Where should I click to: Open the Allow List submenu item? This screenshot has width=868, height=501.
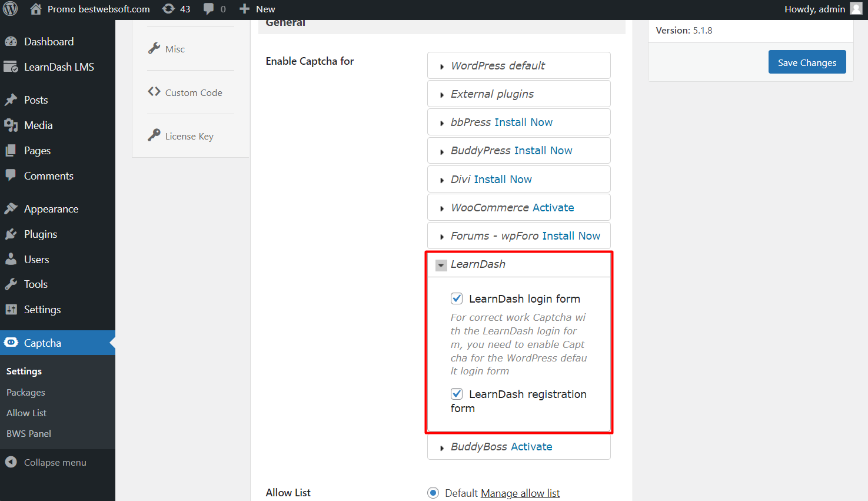click(26, 413)
